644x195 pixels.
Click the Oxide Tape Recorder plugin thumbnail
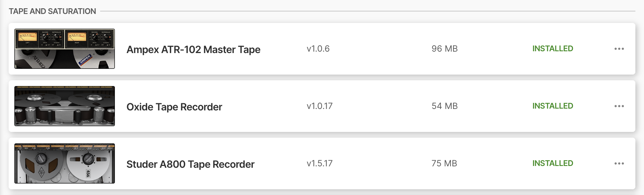point(65,106)
